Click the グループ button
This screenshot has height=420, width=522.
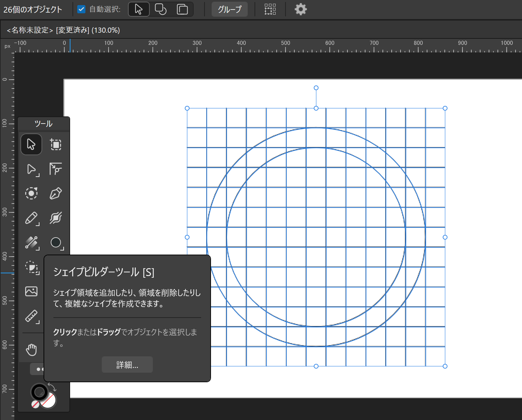point(230,9)
